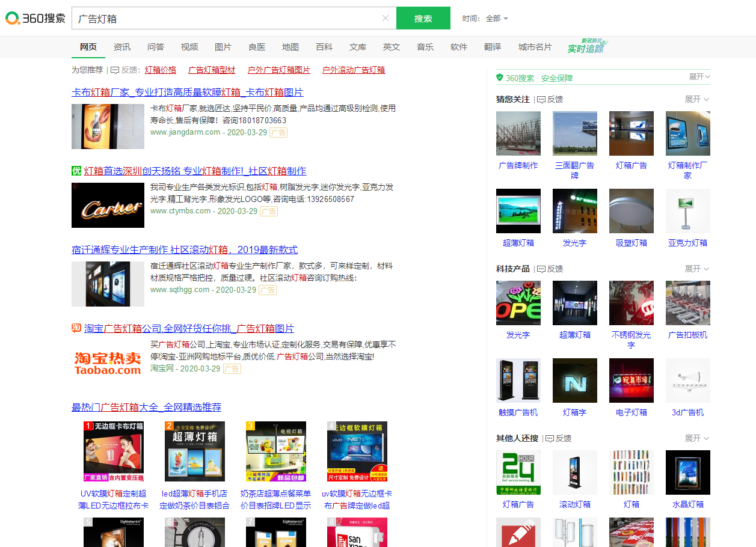Click the 灯箱字 thumbnail
This screenshot has width=756, height=547.
click(x=575, y=380)
